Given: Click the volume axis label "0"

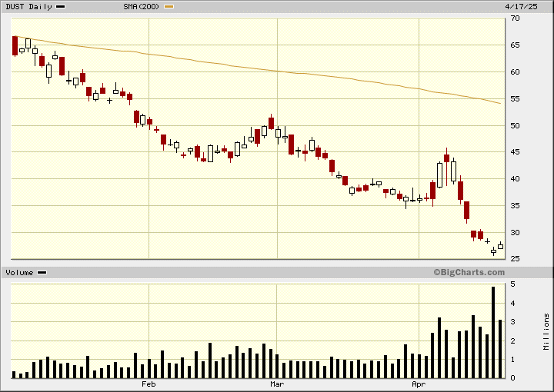Looking at the screenshot, I should [512, 378].
